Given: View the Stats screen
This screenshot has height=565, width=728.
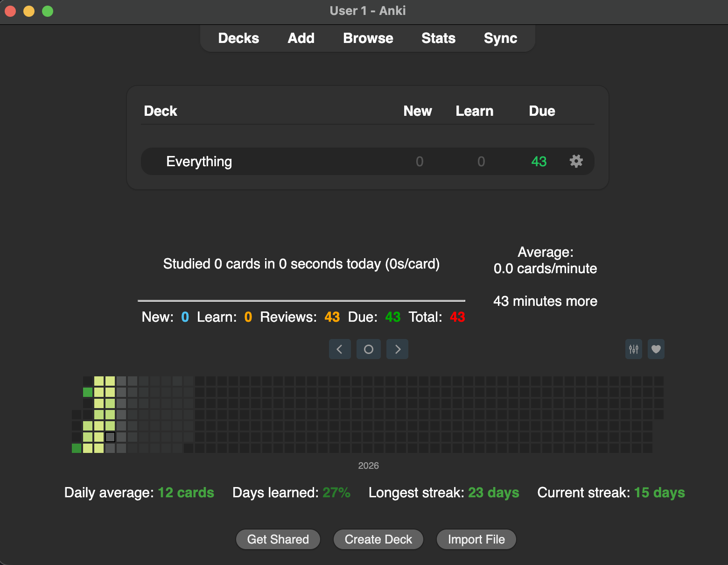Looking at the screenshot, I should pyautogui.click(x=438, y=38).
